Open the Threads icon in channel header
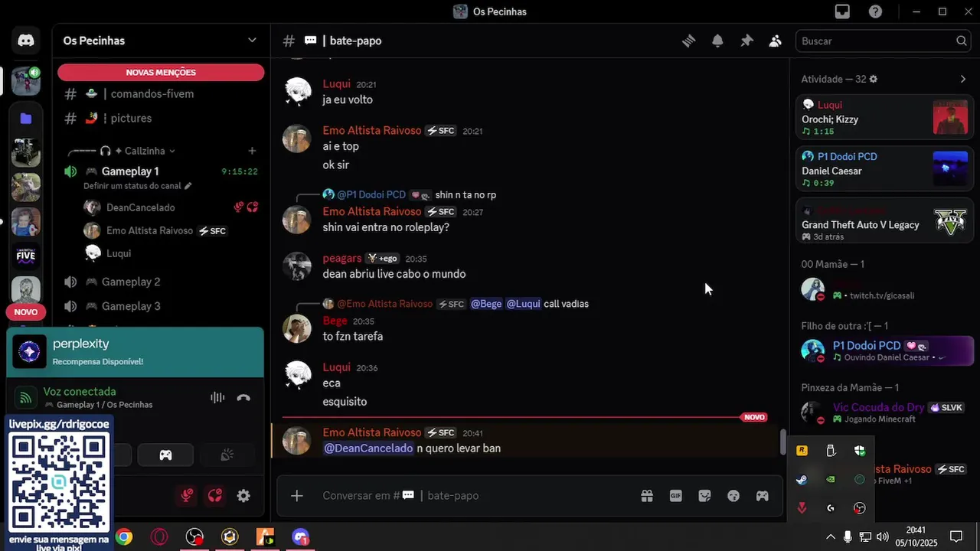This screenshot has height=551, width=980. click(x=688, y=41)
